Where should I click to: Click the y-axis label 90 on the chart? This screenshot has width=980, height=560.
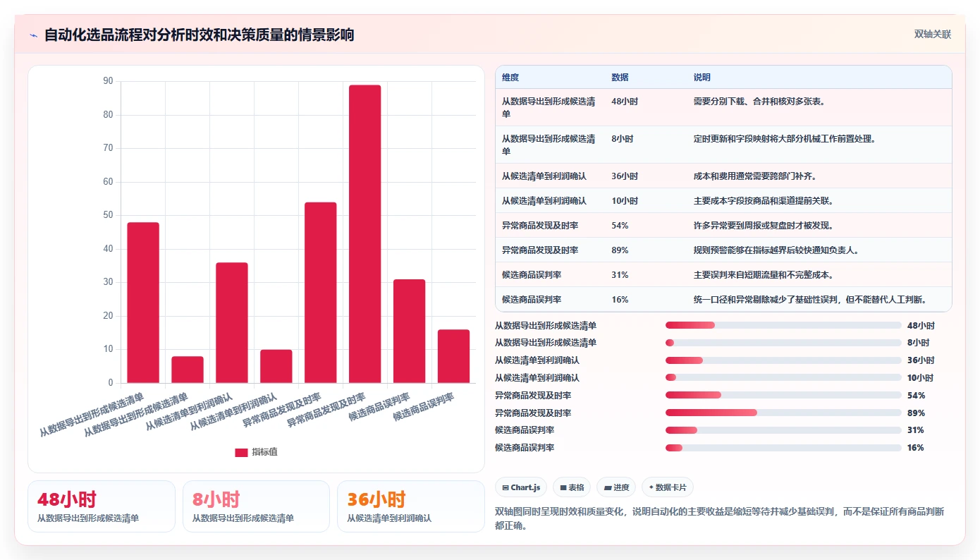(108, 81)
